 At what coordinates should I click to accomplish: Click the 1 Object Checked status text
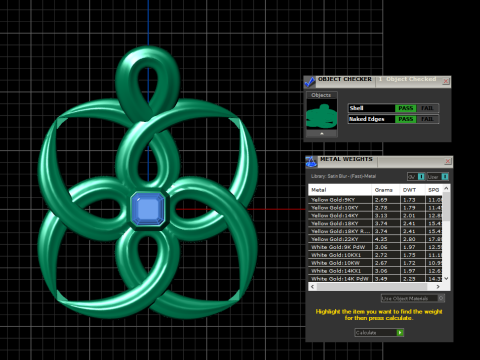(x=408, y=79)
